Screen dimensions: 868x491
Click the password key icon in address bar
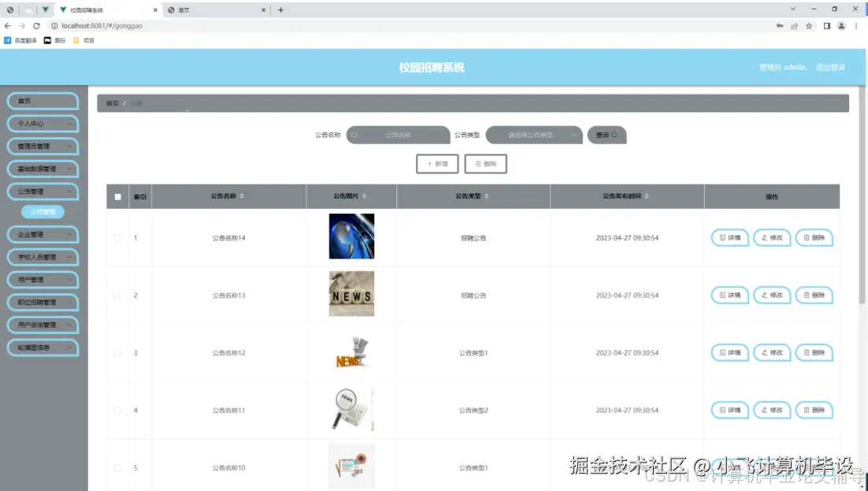780,26
